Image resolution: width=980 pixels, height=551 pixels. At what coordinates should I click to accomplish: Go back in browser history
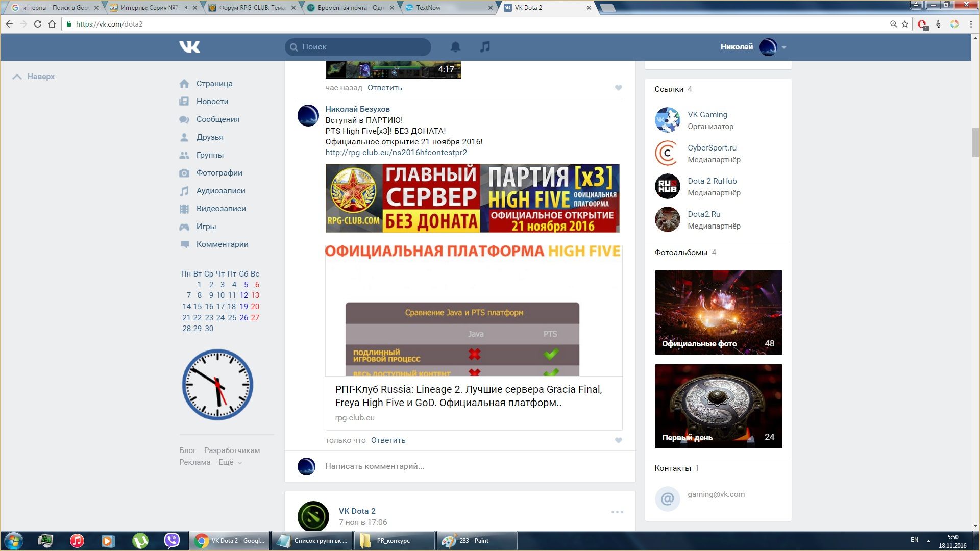pyautogui.click(x=9, y=24)
